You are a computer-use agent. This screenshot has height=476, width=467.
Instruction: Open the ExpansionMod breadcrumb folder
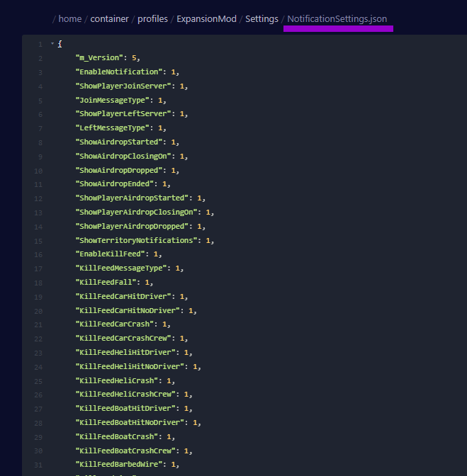pos(208,18)
